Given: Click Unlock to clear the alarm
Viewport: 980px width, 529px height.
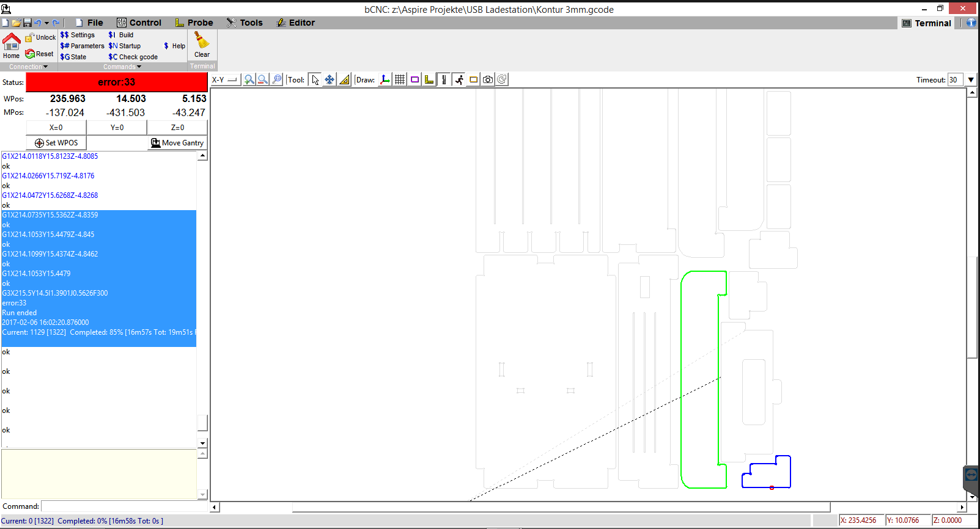Looking at the screenshot, I should point(40,37).
